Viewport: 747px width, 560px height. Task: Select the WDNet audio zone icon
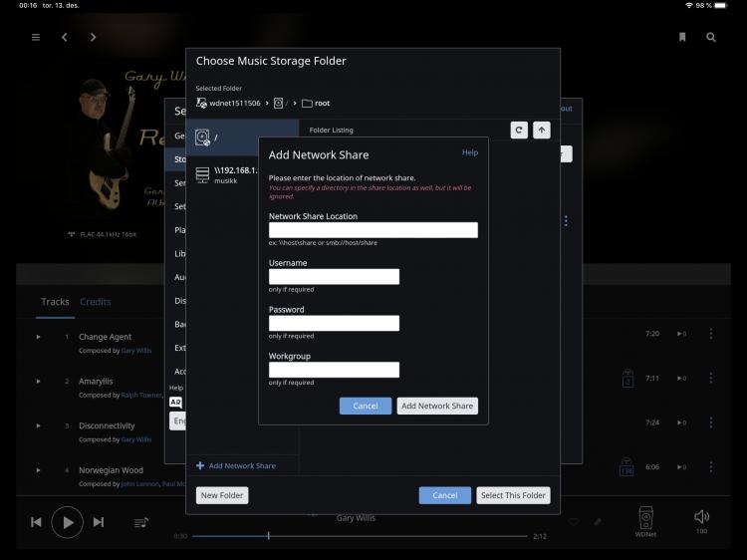point(645,517)
